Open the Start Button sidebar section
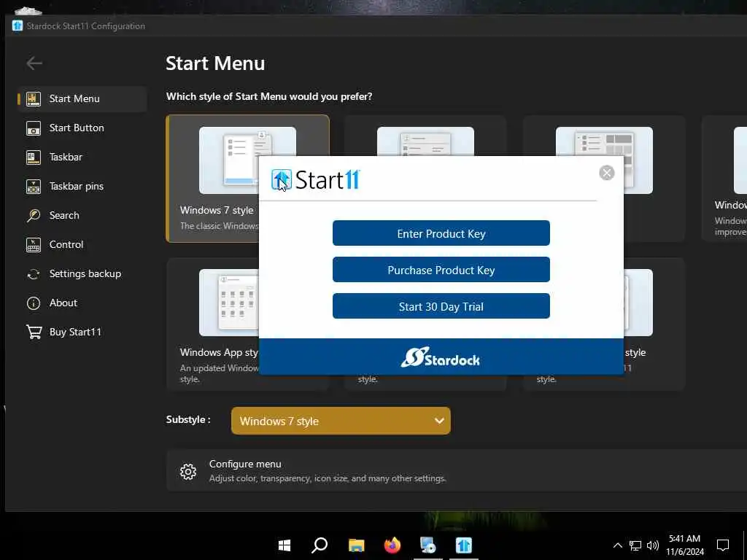The width and height of the screenshot is (747, 560). click(x=82, y=128)
